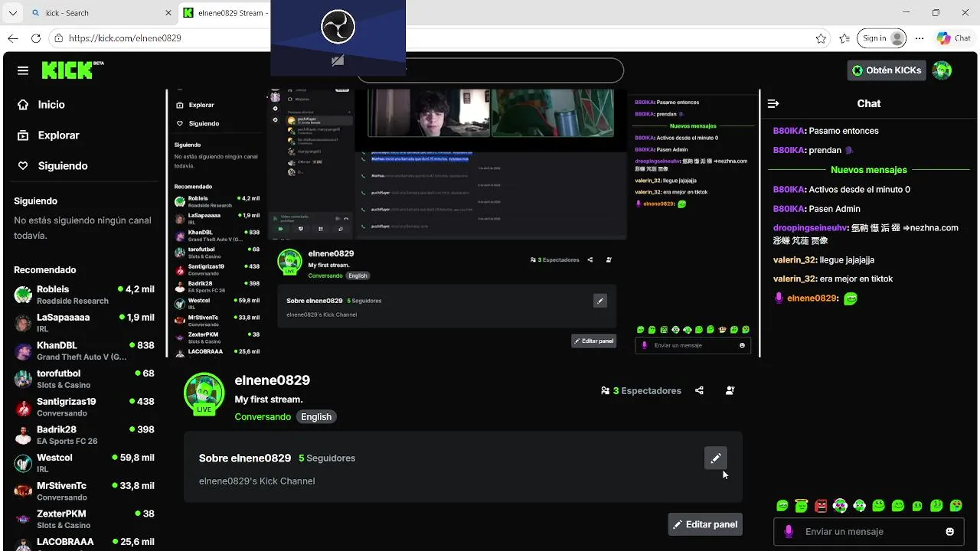980x551 pixels.
Task: Open the browser tab list dropdown
Action: [13, 13]
